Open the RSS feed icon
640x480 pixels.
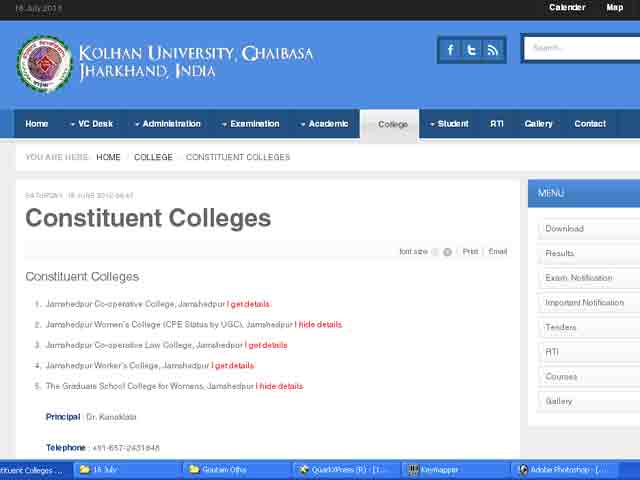[x=492, y=50]
